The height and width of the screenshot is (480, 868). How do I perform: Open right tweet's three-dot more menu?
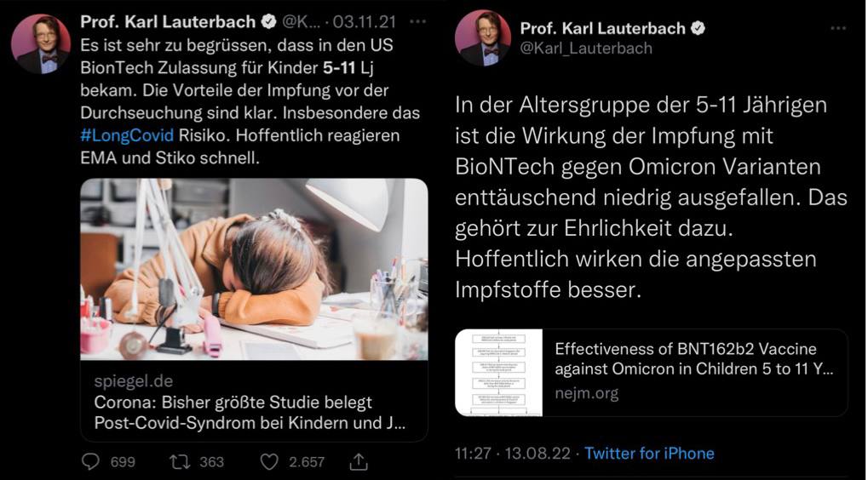pyautogui.click(x=838, y=28)
